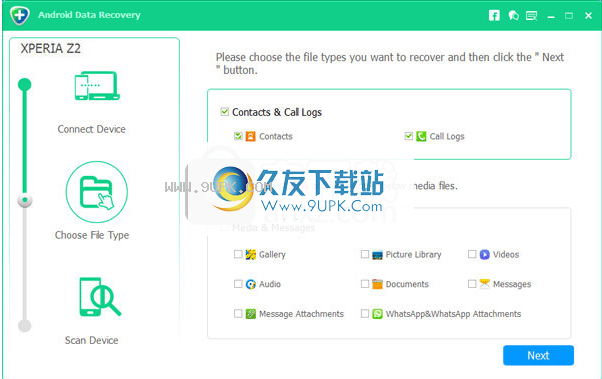Enable the Messages checkbox

472,284
